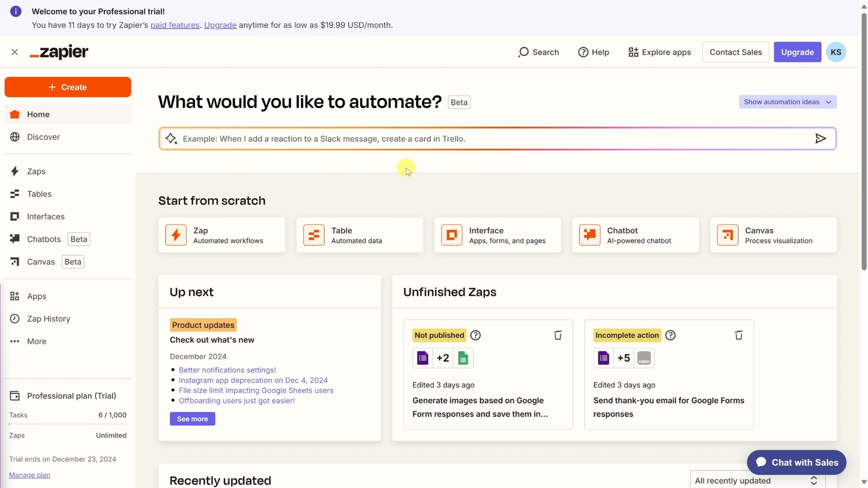
Task: Click the +5 steps badge
Action: (623, 358)
